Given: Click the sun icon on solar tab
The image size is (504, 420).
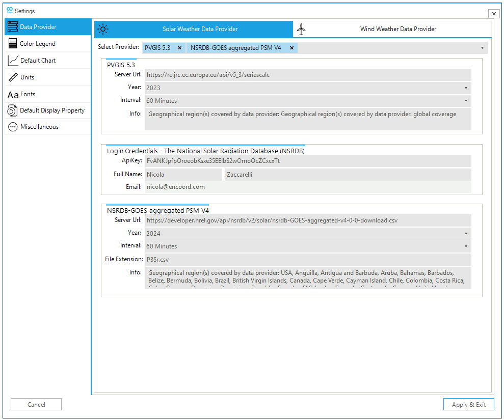Looking at the screenshot, I should click(x=103, y=29).
